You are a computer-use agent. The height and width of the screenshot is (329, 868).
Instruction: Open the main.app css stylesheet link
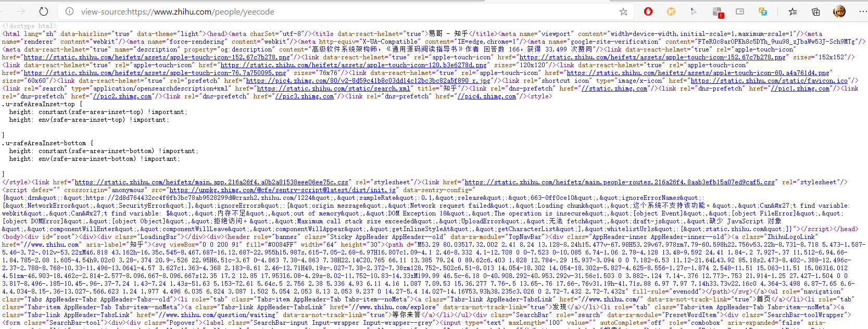point(211,182)
